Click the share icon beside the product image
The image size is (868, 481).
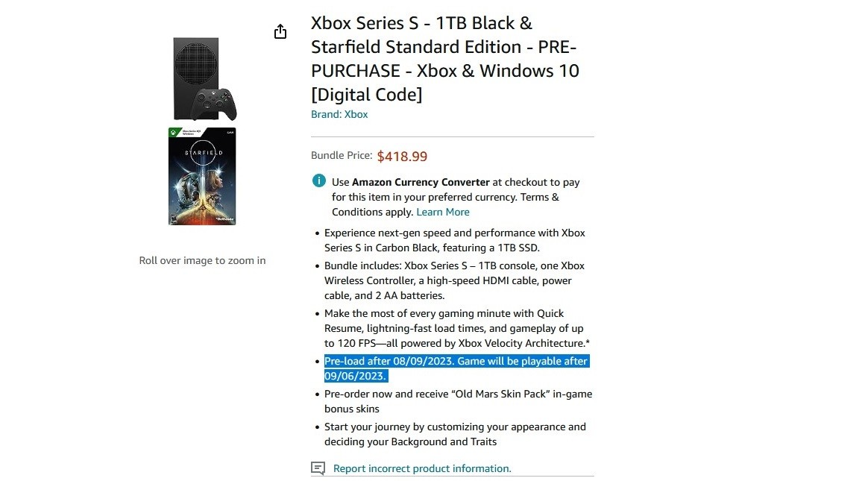pos(280,31)
